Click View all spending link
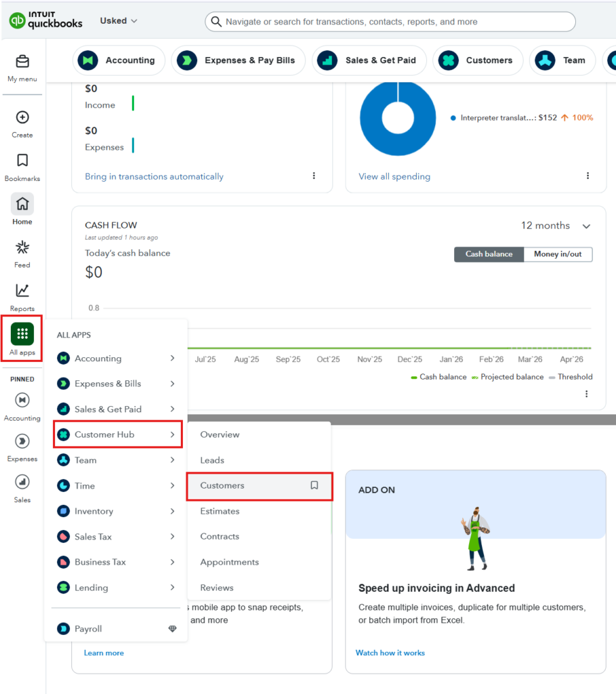The height and width of the screenshot is (694, 616). (394, 176)
